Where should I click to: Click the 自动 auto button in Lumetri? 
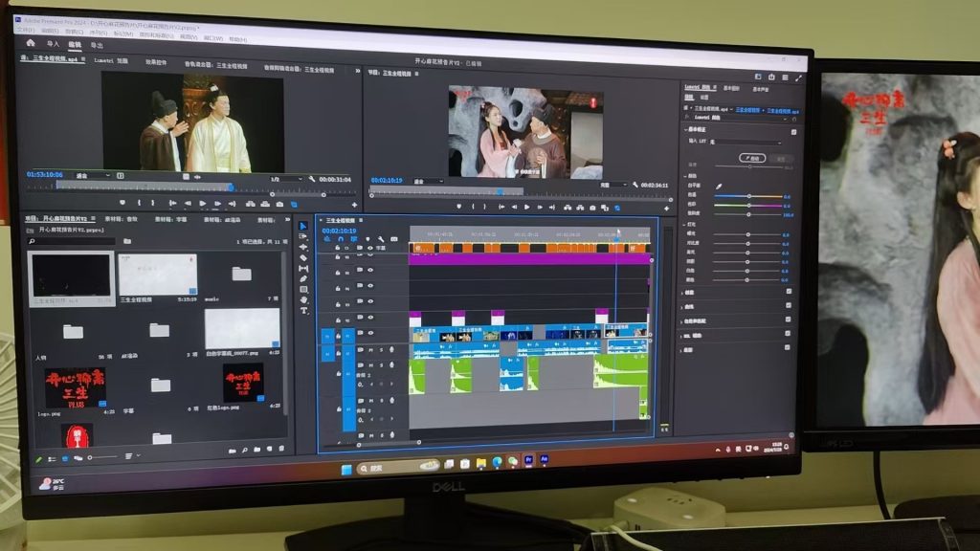click(x=752, y=158)
